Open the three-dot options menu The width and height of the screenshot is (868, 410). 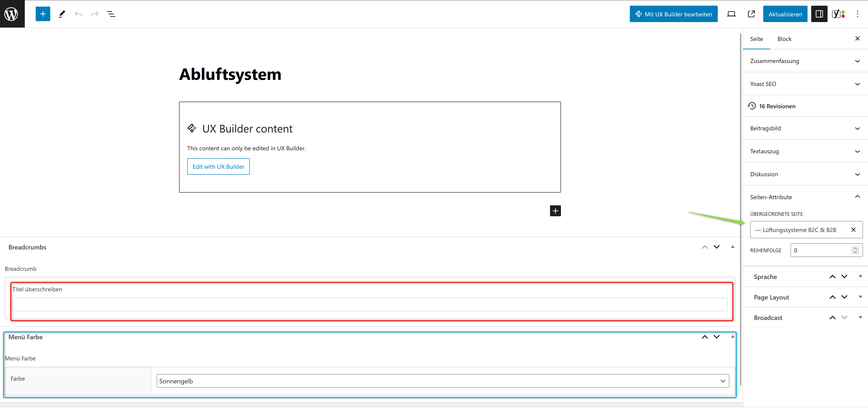858,14
